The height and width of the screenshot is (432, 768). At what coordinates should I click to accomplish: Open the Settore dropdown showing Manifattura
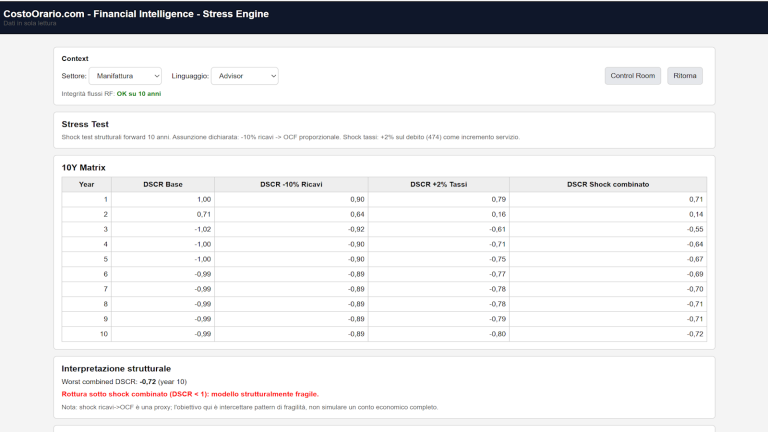tap(125, 76)
